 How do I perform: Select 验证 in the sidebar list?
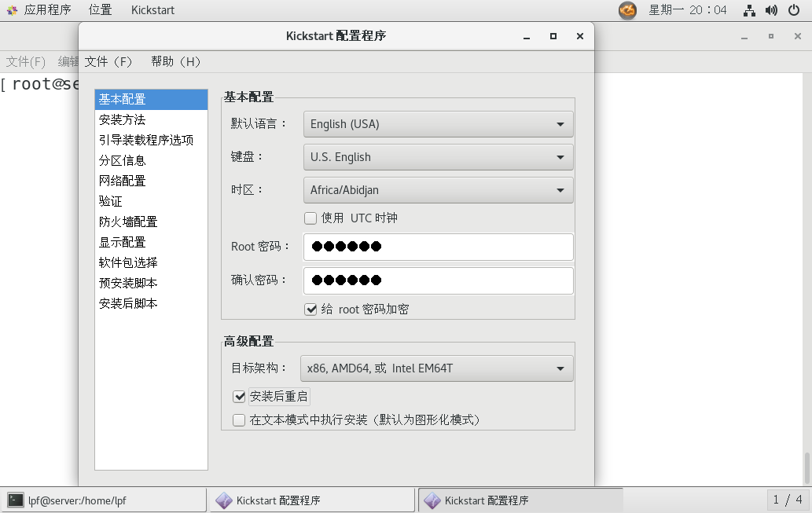151,201
